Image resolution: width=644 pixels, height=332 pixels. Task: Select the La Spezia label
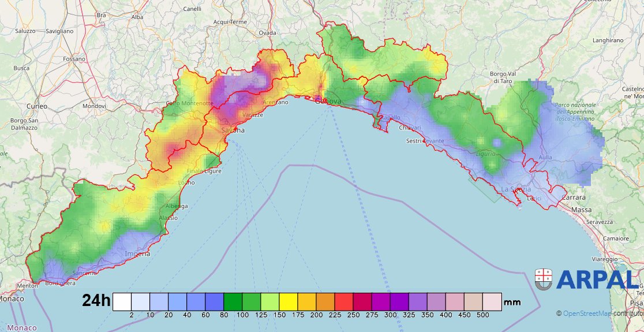tap(516, 189)
